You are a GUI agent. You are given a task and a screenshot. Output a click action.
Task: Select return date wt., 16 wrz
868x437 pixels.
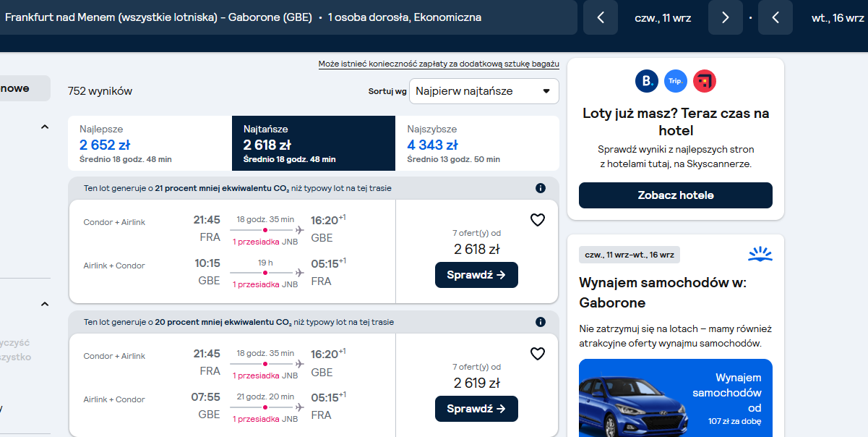tap(838, 17)
